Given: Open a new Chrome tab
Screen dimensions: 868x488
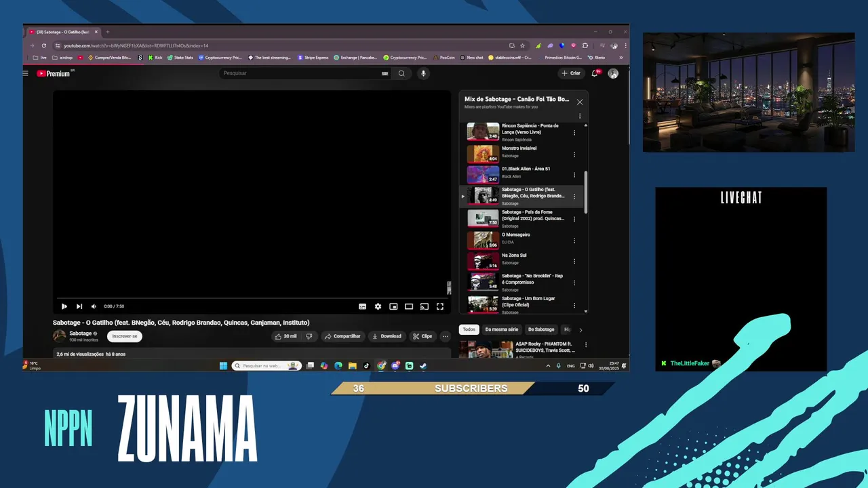Looking at the screenshot, I should pyautogui.click(x=108, y=32).
